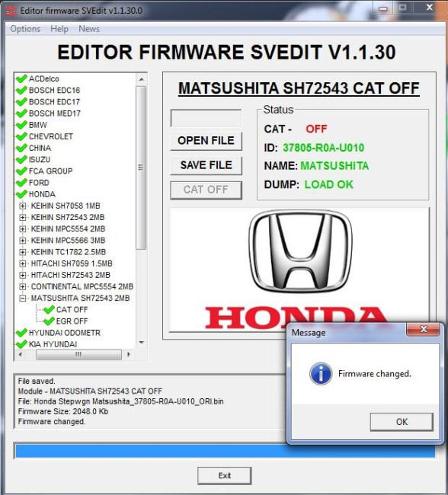Click the log line 'Firmware Size: 2048.0 Kb'
The height and width of the screenshot is (495, 448).
[63, 412]
